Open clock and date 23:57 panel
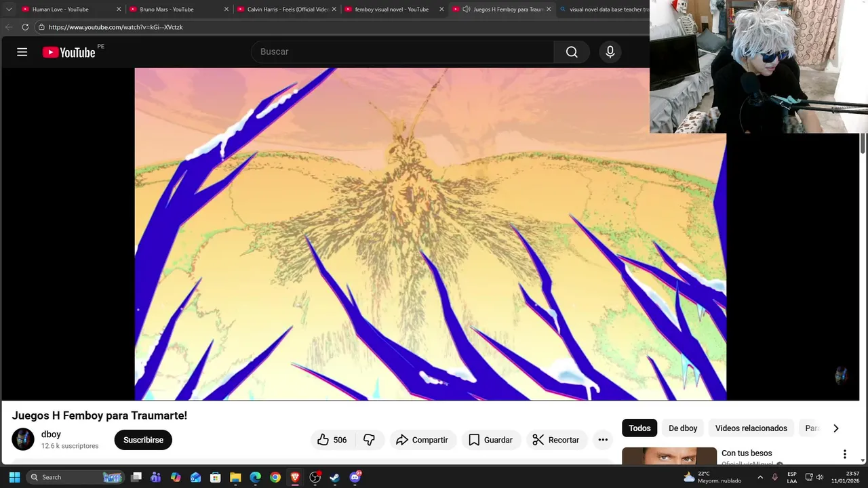Viewport: 868px width, 488px height. point(846,477)
